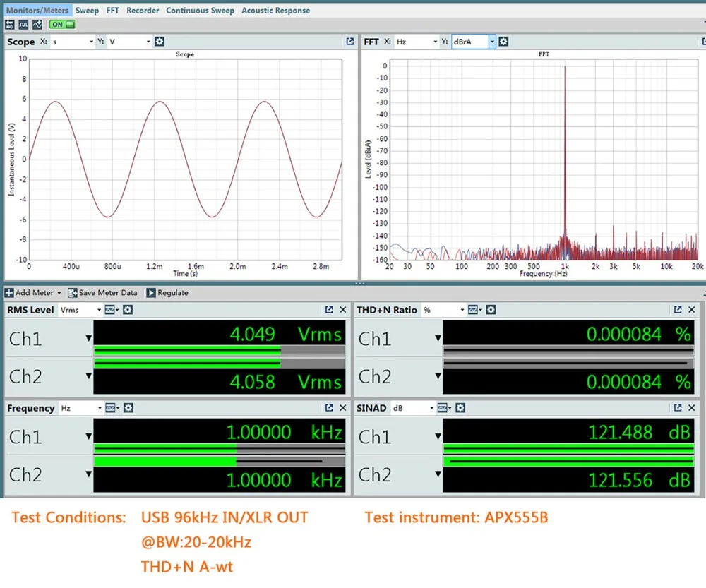The height and width of the screenshot is (588, 706).
Task: Open the RMS Level Vrms unit dropdown
Action: coord(97,310)
